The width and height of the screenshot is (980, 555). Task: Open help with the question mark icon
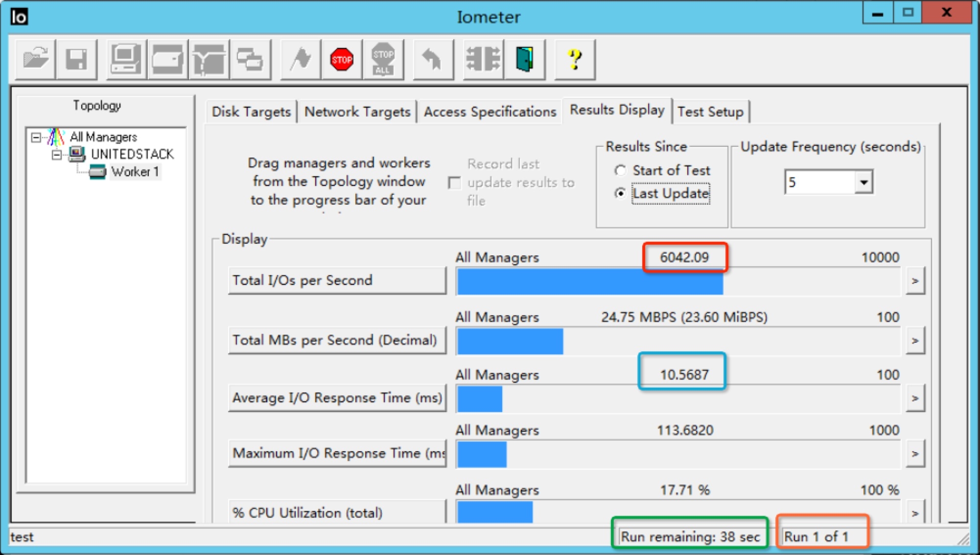coord(575,60)
